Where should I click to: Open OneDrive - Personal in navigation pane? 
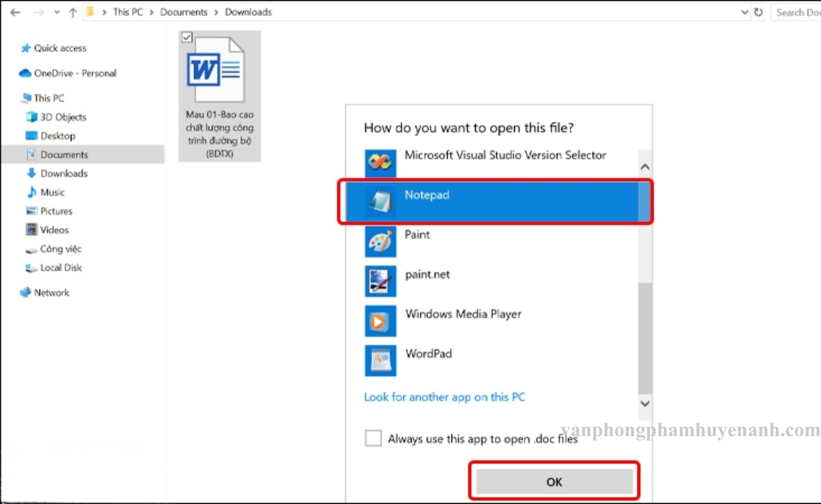75,73
